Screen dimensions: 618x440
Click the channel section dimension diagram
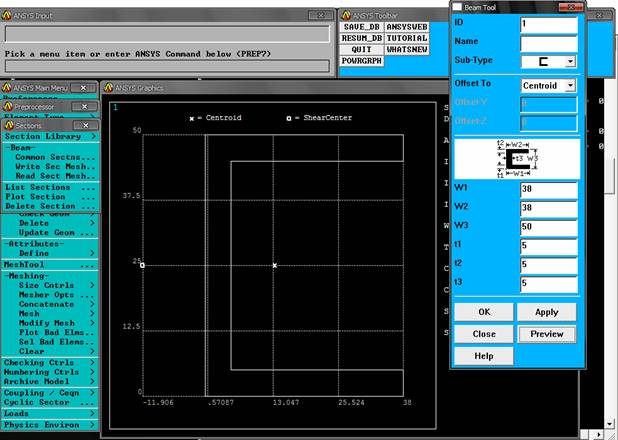517,159
